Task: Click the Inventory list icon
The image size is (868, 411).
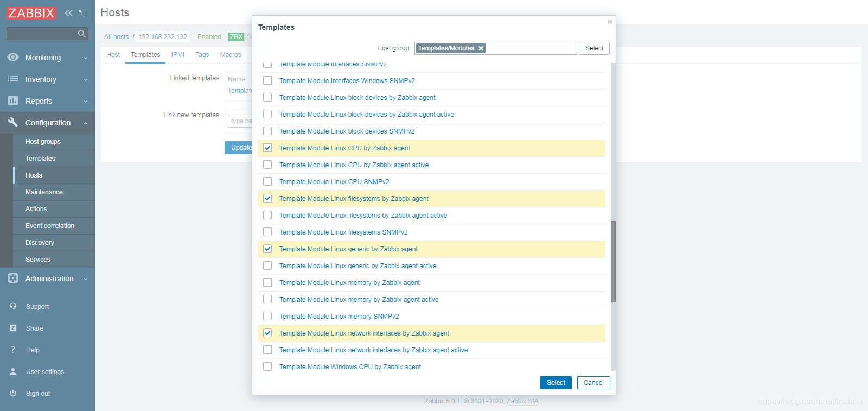Action: click(x=13, y=79)
